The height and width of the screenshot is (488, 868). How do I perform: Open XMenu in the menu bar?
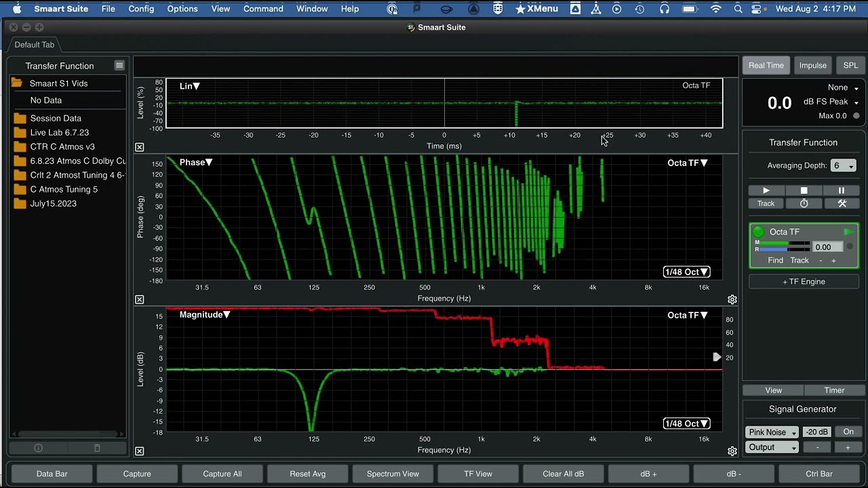(536, 9)
